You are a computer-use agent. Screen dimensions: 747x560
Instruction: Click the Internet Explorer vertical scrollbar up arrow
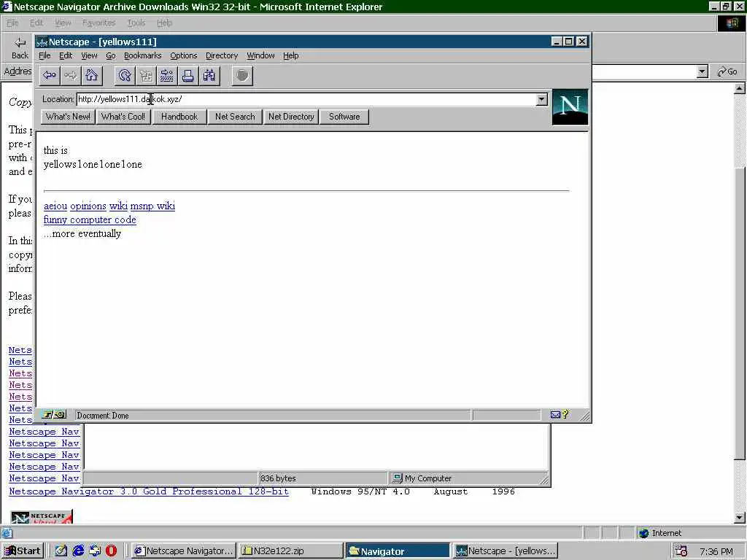[740, 88]
